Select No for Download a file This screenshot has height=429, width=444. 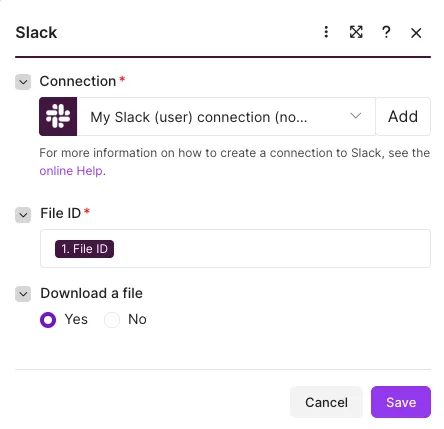tap(112, 320)
